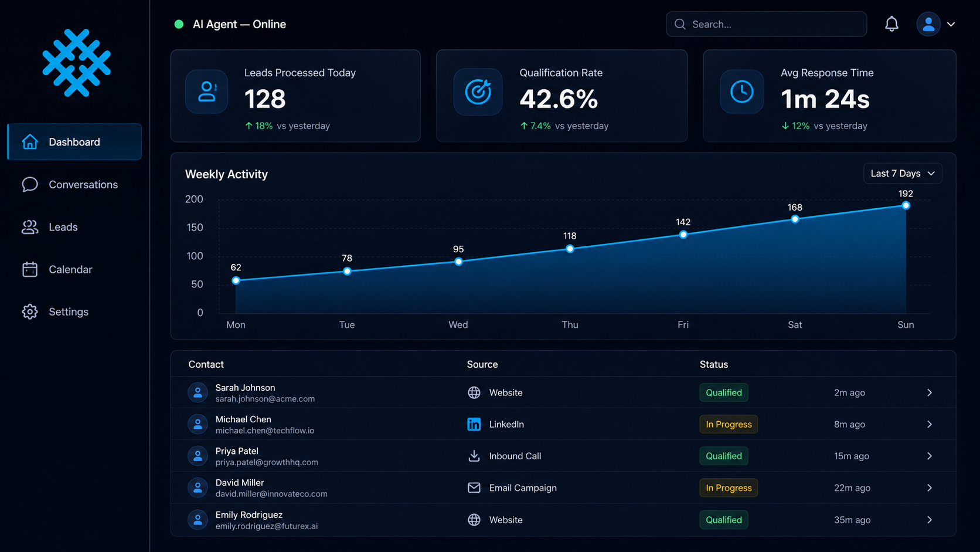
Task: Expand the profile menu chevron
Action: 951,24
